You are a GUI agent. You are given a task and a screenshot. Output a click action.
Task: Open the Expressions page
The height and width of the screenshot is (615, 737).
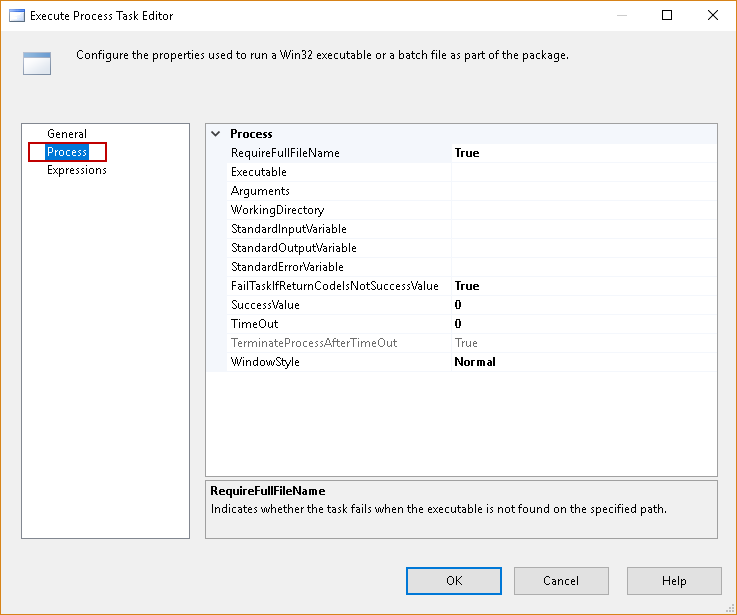(77, 170)
